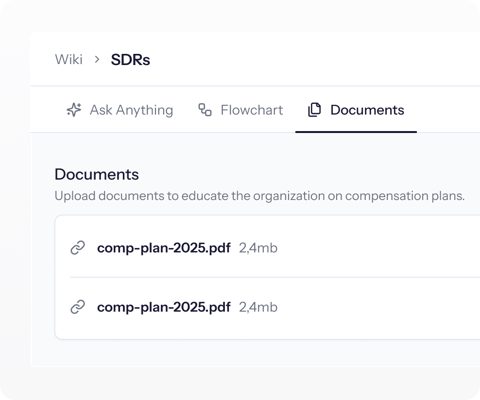
Task: Click the Wiki breadcrumb link
Action: 69,60
